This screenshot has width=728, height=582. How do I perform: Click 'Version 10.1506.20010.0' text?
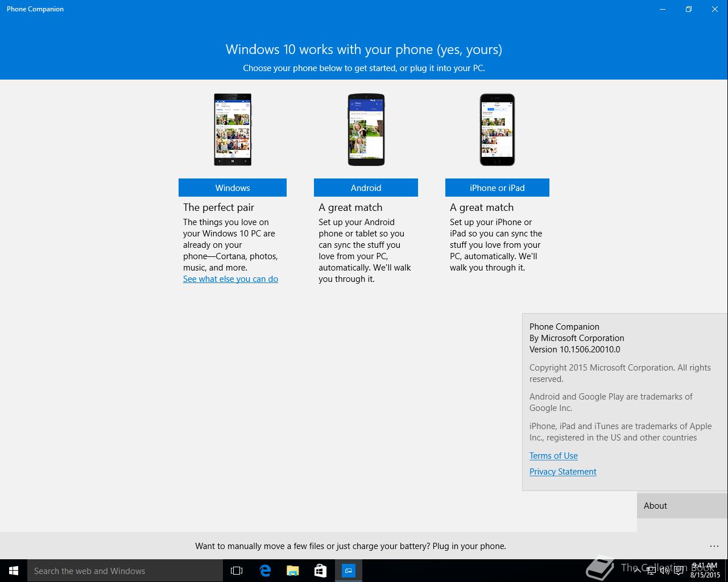574,350
